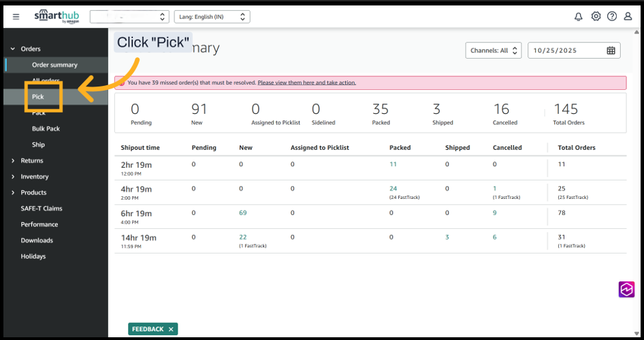The height and width of the screenshot is (340, 644).
Task: Open the hamburger navigation menu
Action: point(16,17)
